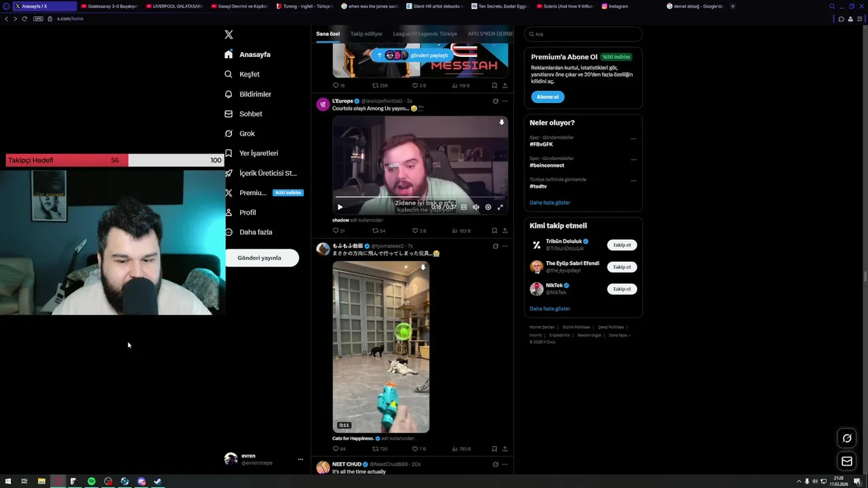
Task: Toggle captions on L'Europe video
Action: 464,207
